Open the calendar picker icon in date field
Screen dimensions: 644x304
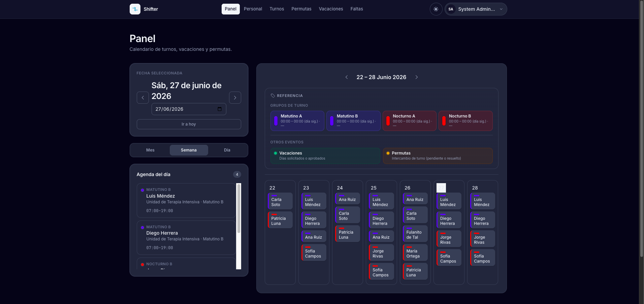point(220,109)
